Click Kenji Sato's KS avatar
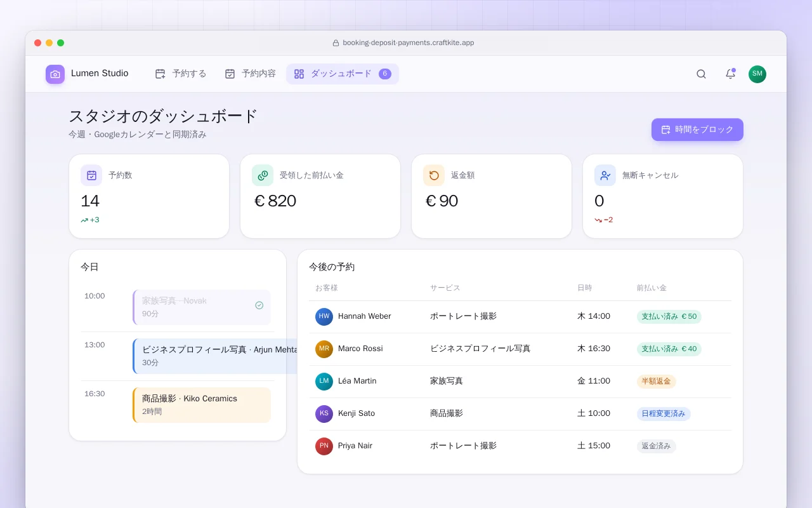The image size is (812, 508). click(x=324, y=414)
